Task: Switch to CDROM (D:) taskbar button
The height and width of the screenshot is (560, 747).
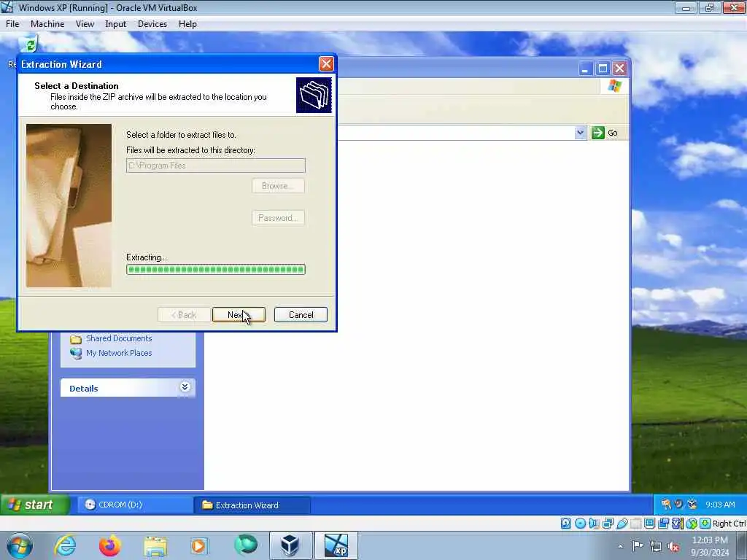Action: click(x=135, y=505)
